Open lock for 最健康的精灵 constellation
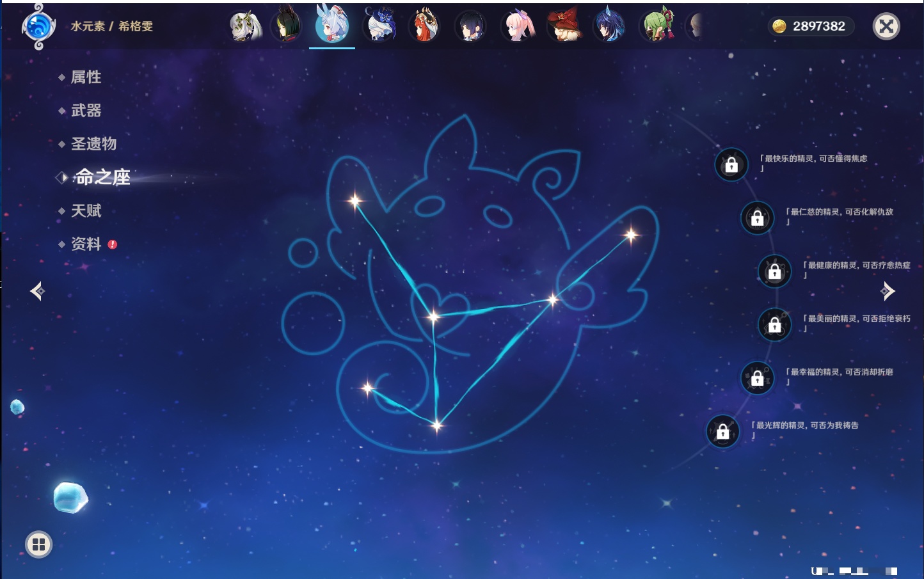Screen dimensions: 924x579 pyautogui.click(x=774, y=271)
